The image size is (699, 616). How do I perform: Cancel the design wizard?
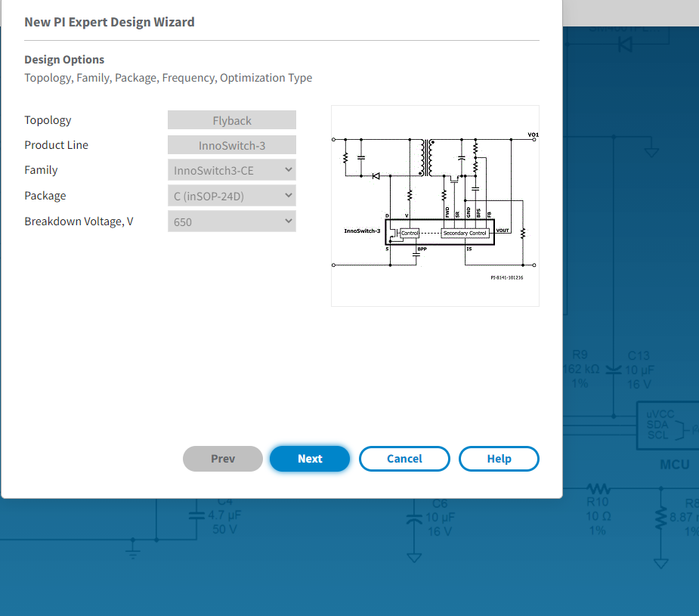coord(404,459)
